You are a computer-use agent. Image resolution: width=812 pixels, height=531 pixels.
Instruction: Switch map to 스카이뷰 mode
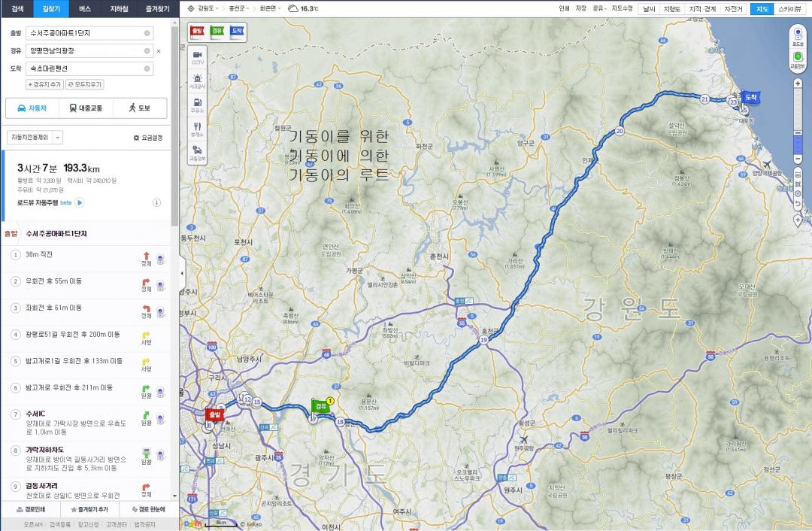(x=792, y=9)
